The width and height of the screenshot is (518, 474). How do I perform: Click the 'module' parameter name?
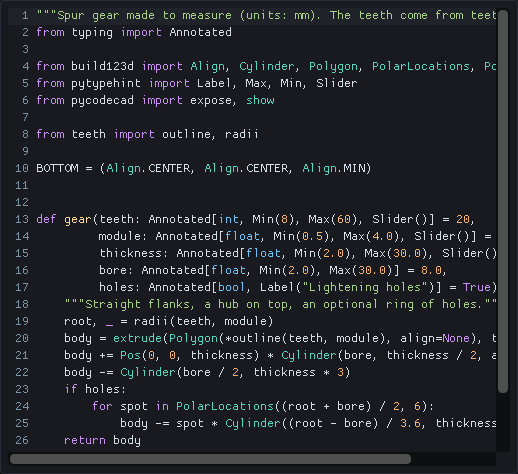119,236
